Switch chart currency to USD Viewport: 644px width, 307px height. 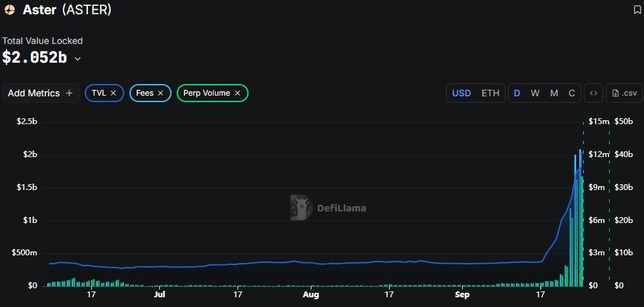(x=461, y=93)
